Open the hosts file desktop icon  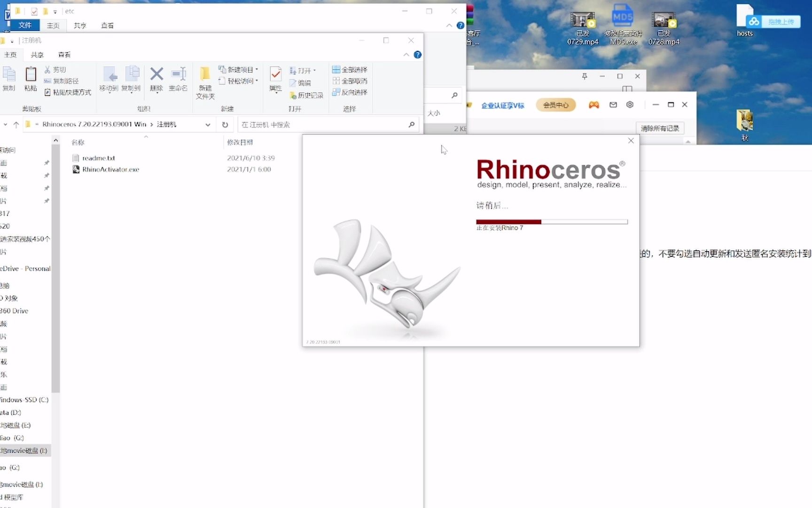(744, 20)
